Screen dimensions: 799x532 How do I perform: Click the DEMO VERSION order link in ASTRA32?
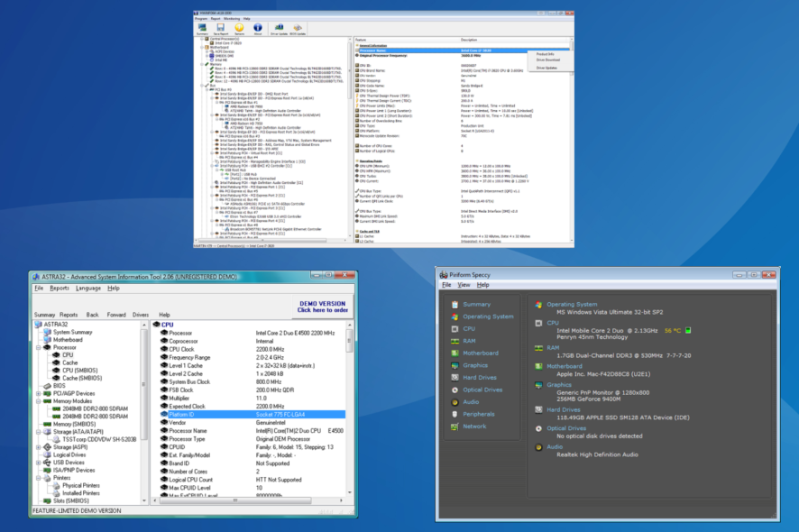point(323,307)
